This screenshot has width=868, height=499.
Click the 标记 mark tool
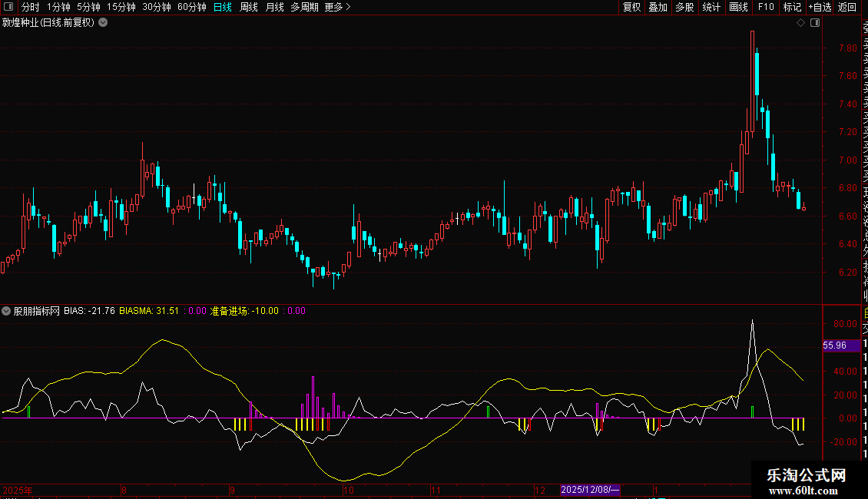click(x=792, y=7)
